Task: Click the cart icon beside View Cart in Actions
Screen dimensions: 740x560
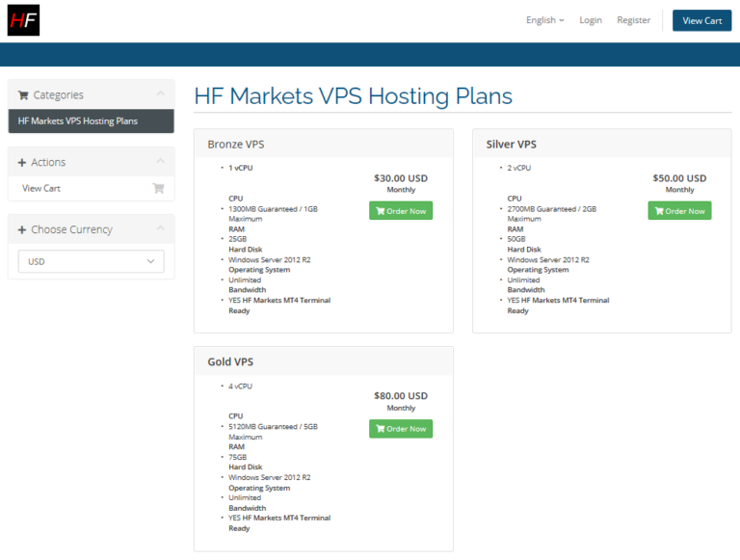Action: coord(158,189)
